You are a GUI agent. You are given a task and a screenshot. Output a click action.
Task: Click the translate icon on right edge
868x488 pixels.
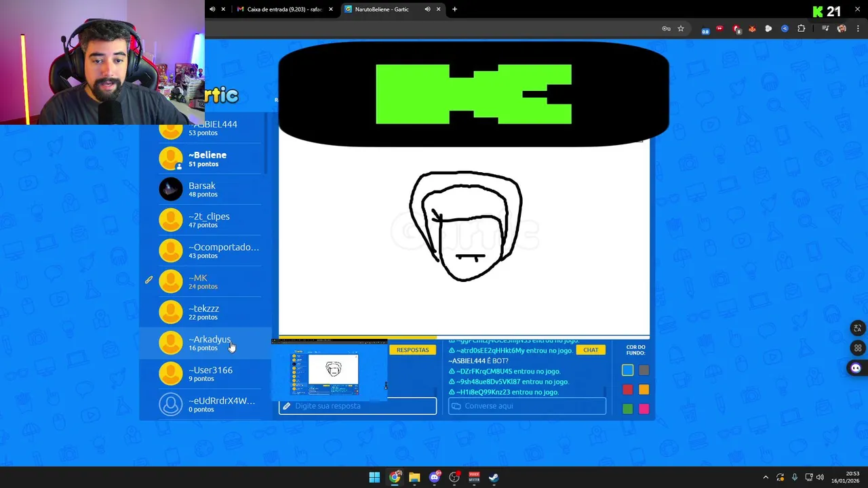pyautogui.click(x=857, y=329)
